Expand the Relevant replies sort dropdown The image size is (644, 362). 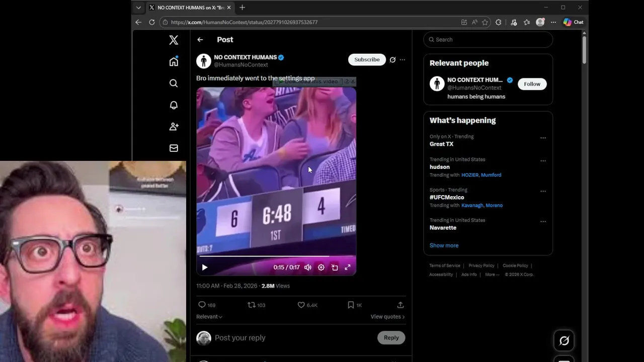209,317
